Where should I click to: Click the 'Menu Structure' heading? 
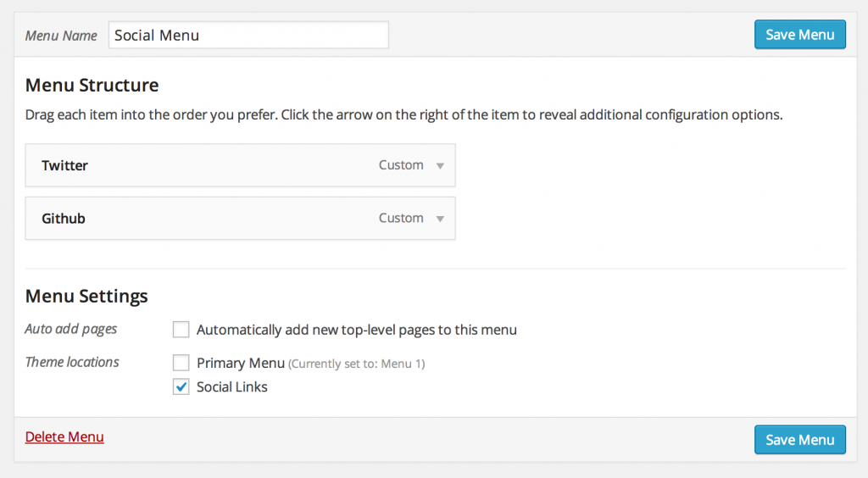92,85
